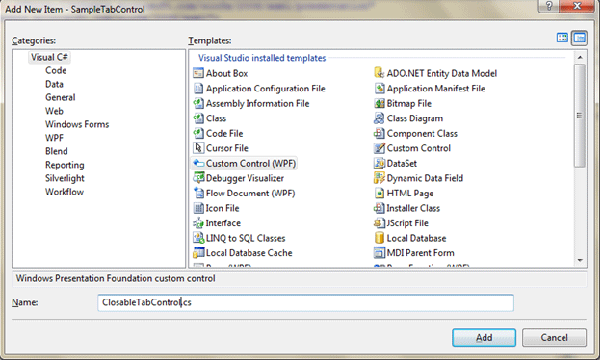The width and height of the screenshot is (603, 364).
Task: Click the templates list scroll-up arrow
Action: pyautogui.click(x=580, y=57)
